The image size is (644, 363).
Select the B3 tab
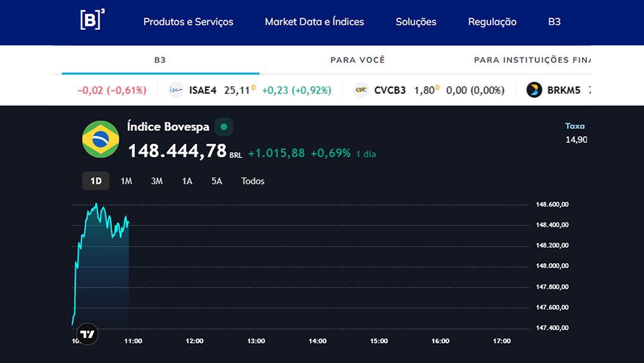160,60
